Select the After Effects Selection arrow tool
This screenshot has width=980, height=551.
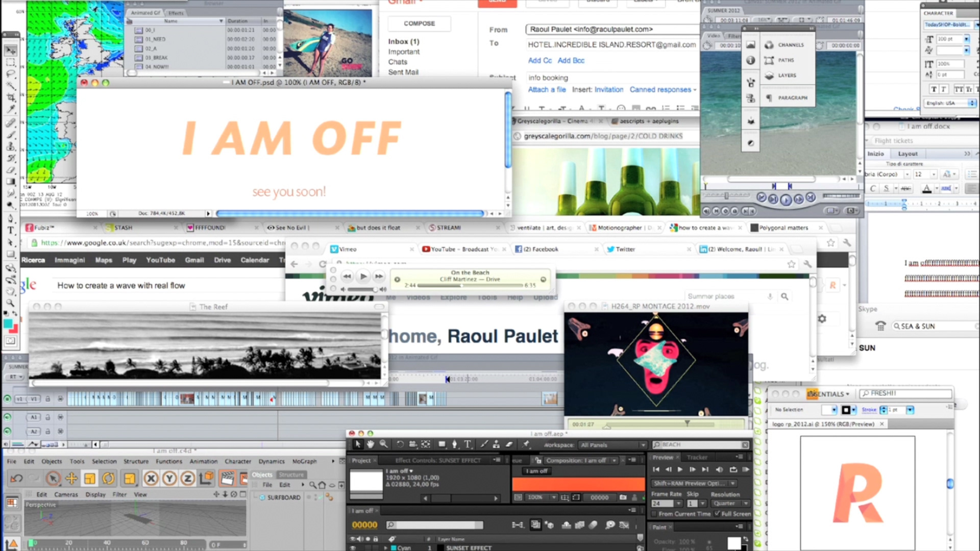click(x=357, y=444)
